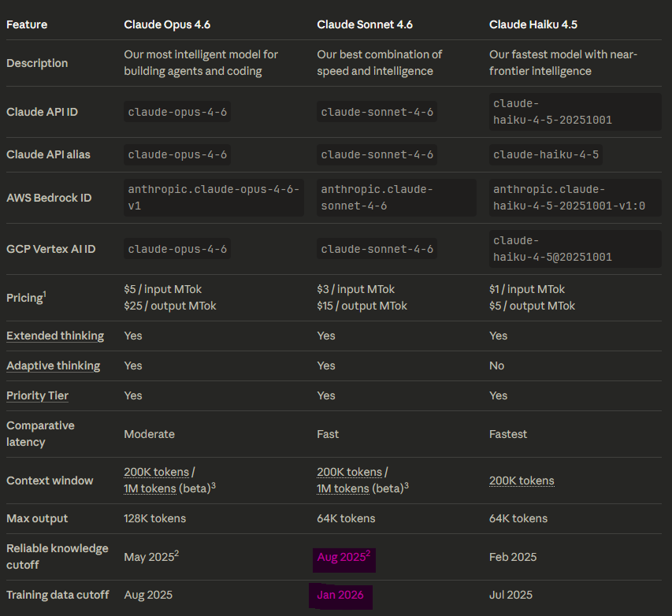The height and width of the screenshot is (616, 672).
Task: Select the anthropic.claude-sonnet-4-6 Bedrock ID
Action: pyautogui.click(x=396, y=198)
